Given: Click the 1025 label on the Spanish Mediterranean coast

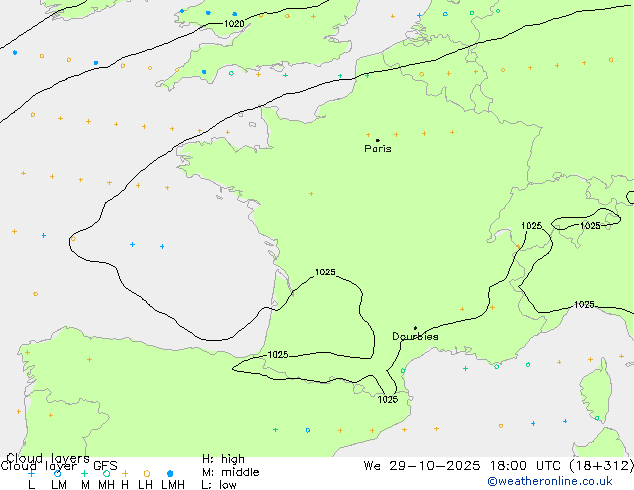Looking at the screenshot, I should pos(388,399).
